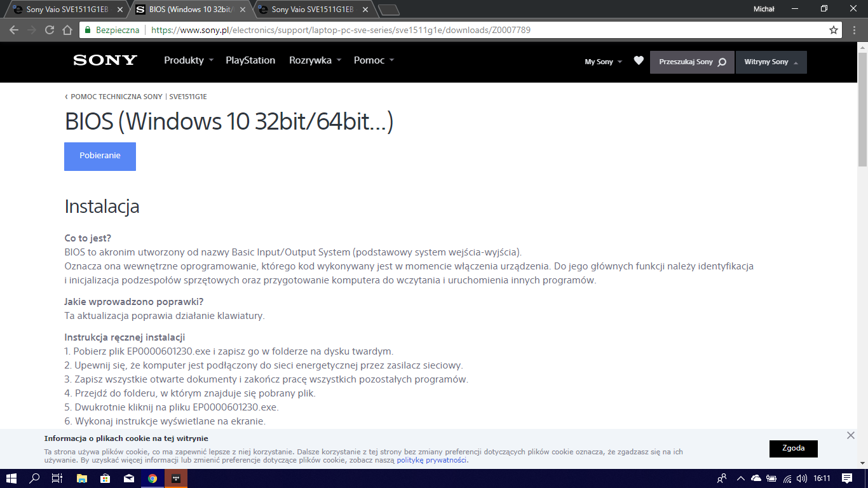
Task: Click the Chrome icon on the taskbar
Action: pos(153,478)
